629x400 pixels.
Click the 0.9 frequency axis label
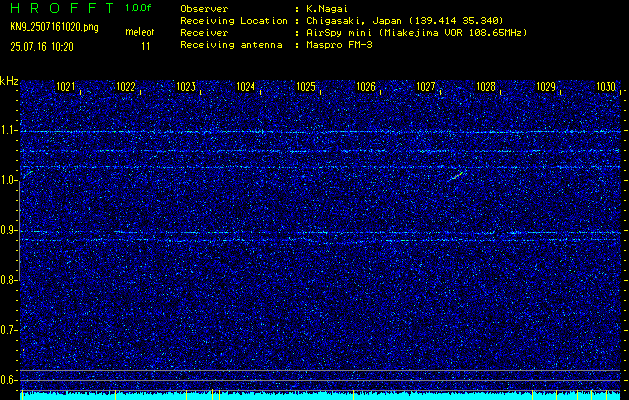tap(8, 230)
